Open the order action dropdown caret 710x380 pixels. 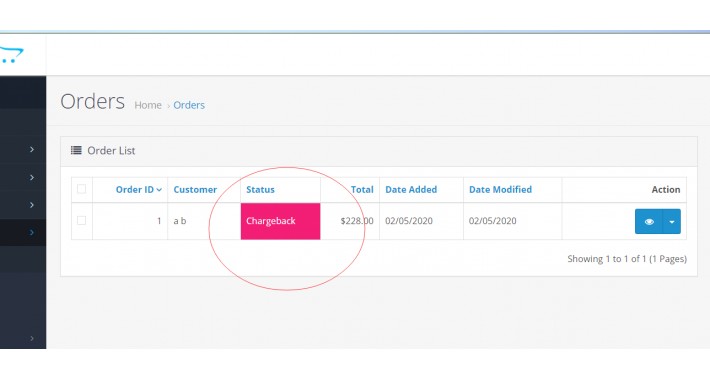pos(672,221)
